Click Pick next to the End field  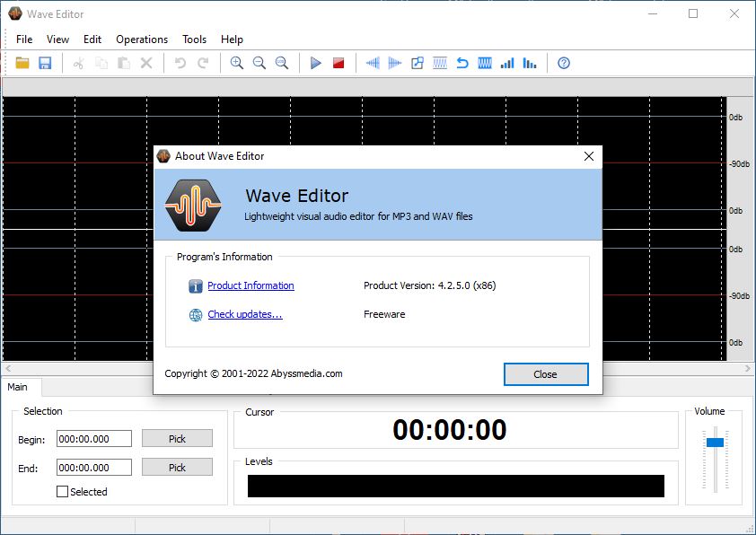(x=177, y=468)
